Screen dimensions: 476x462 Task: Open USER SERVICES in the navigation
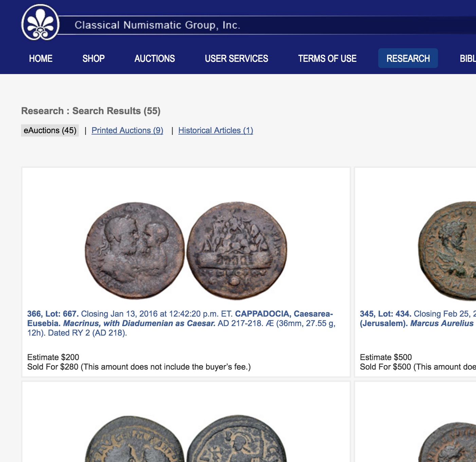236,58
